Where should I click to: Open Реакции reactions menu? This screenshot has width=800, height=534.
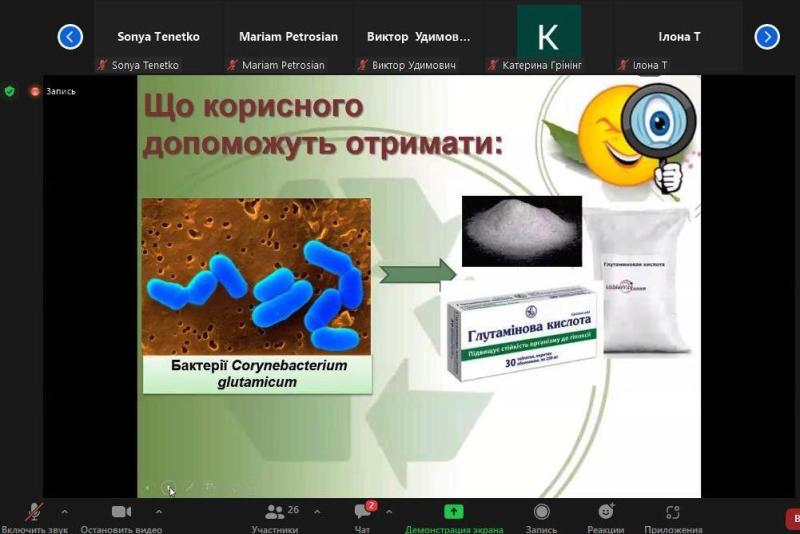point(606,518)
